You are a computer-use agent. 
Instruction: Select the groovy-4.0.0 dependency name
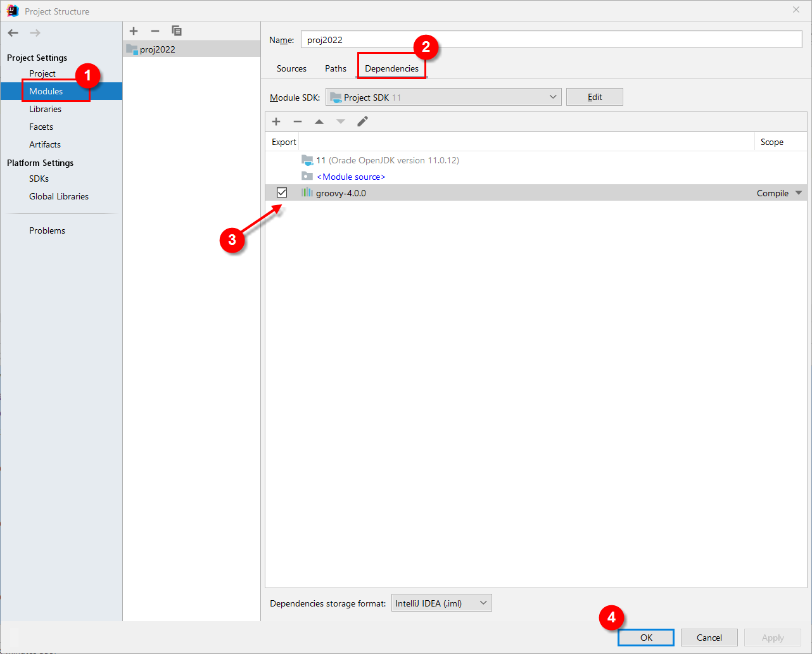341,193
